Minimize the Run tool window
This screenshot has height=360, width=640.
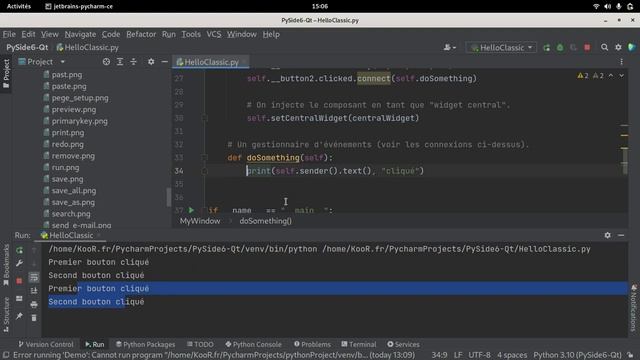point(621,235)
